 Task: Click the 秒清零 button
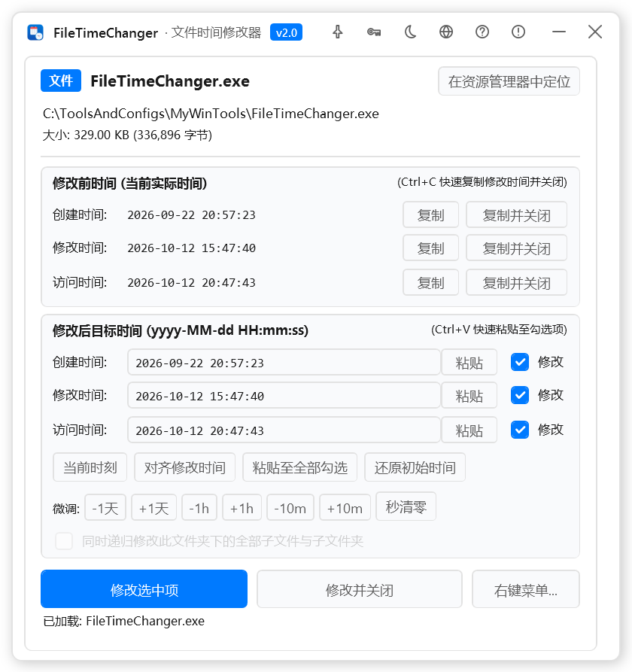click(x=406, y=506)
